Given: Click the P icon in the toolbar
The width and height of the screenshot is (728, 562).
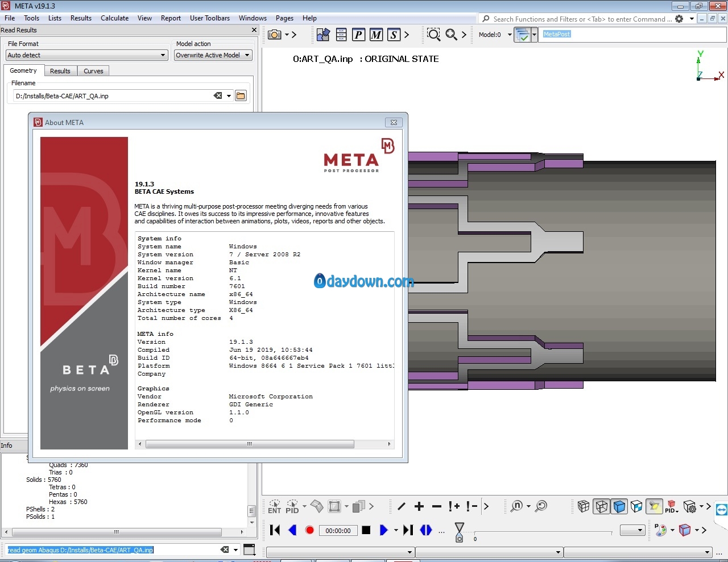Looking at the screenshot, I should pos(358,35).
